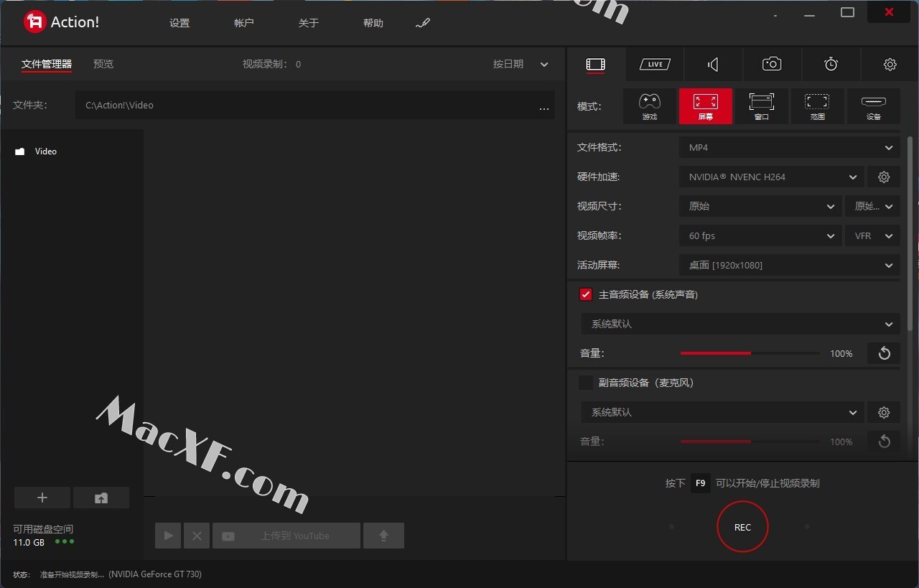
Task: Open the 活动屏幕 桌面 [1920x1080] dropdown
Action: coord(789,265)
